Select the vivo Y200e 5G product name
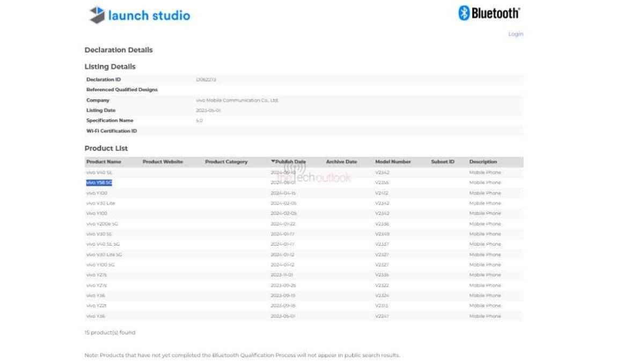This screenshot has width=644, height=362. (102, 224)
